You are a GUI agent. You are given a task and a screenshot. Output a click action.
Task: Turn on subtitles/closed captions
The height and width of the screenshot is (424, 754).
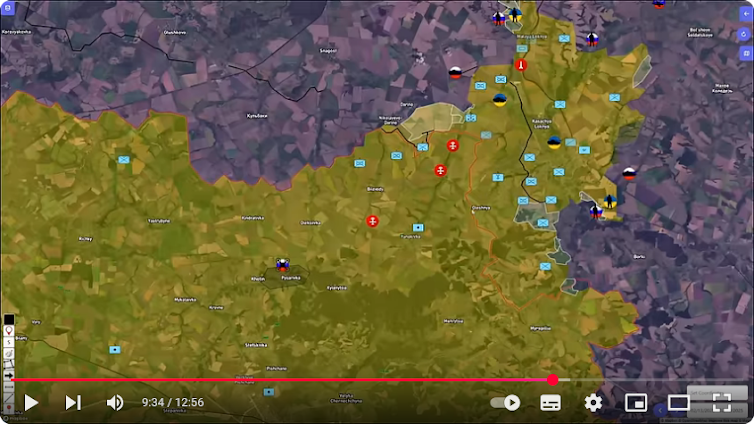click(551, 403)
